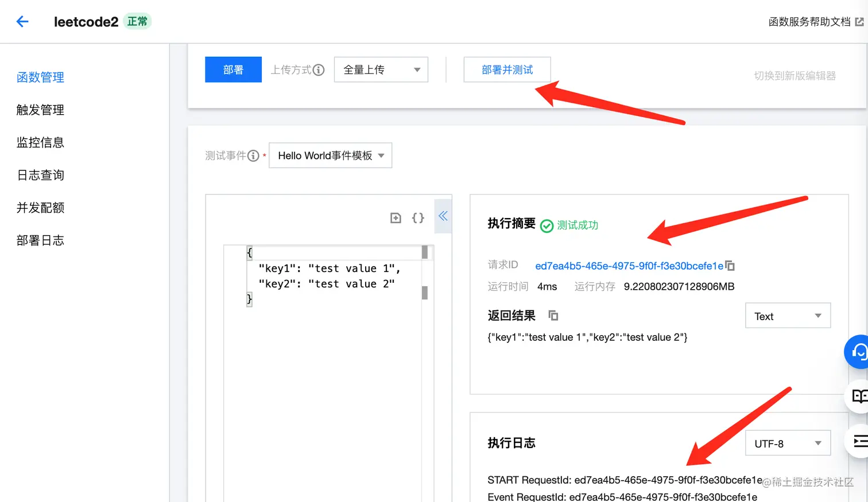Open 触发管理 in the sidebar

tap(40, 110)
